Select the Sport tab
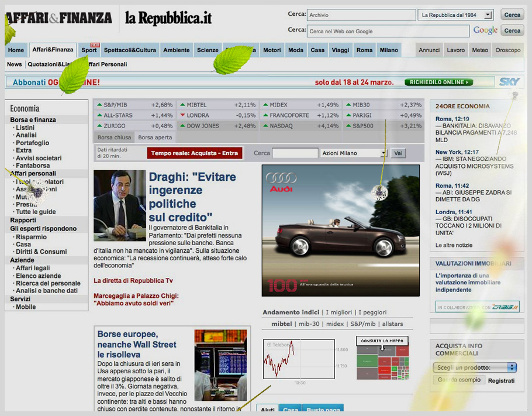Viewport: 532px width, 416px height. click(89, 50)
